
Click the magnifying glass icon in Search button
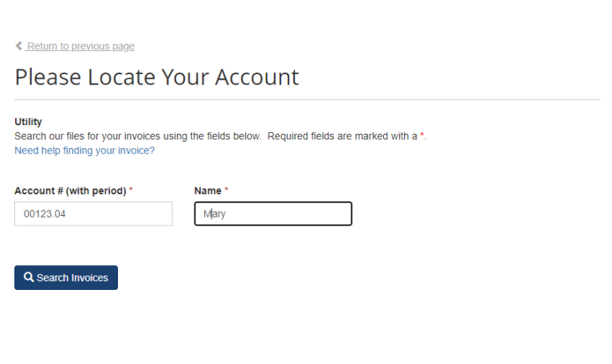coord(29,277)
